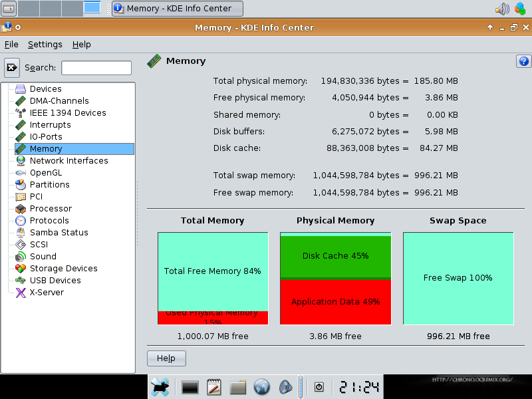The image size is (532, 399).
Task: Switch to the active fourth virtual desktop
Action: [92, 7]
